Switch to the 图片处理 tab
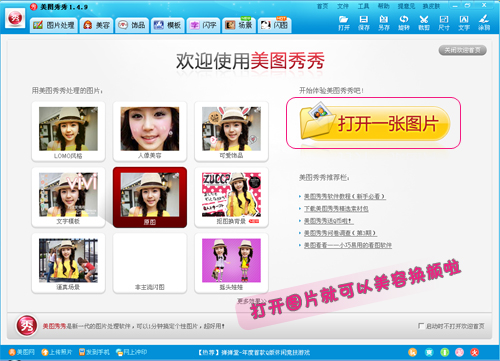This screenshot has width=500, height=361. point(54,25)
